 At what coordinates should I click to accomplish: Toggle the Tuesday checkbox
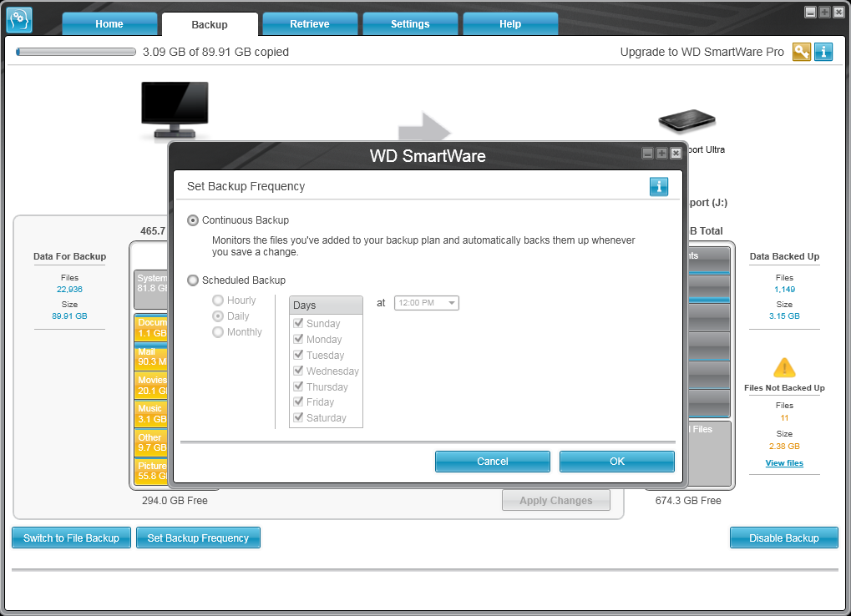pos(298,355)
